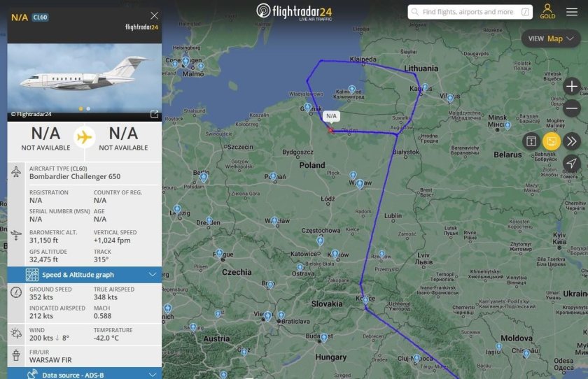Toggle the dark square map tool button beside yellow one

(x=531, y=141)
